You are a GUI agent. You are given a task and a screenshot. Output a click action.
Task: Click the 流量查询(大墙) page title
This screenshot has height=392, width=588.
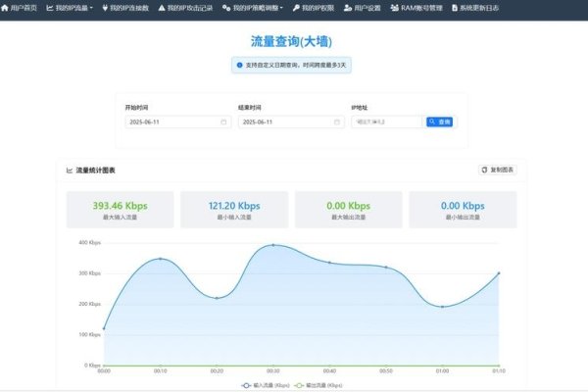[x=291, y=41]
